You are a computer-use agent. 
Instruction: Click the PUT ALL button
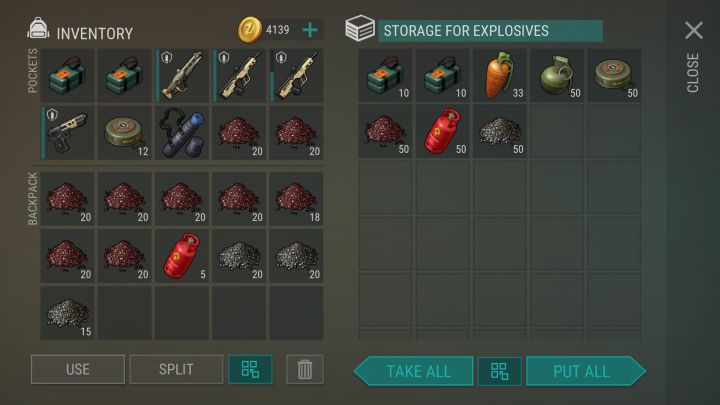[585, 371]
